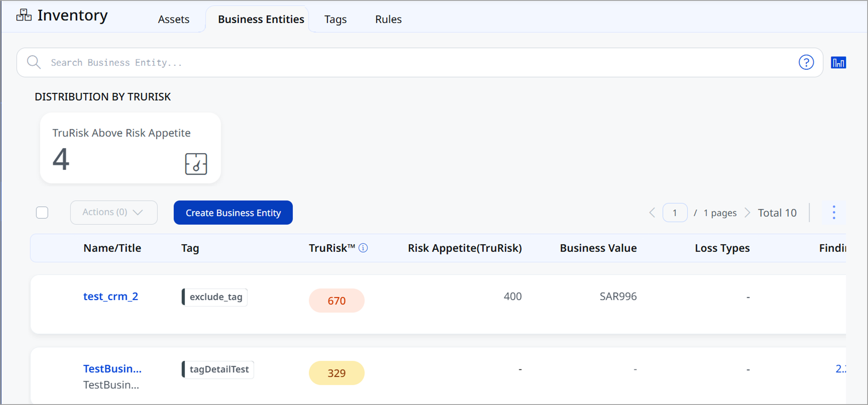Screen dimensions: 868x405
Task: Click the page number input box
Action: [674, 212]
